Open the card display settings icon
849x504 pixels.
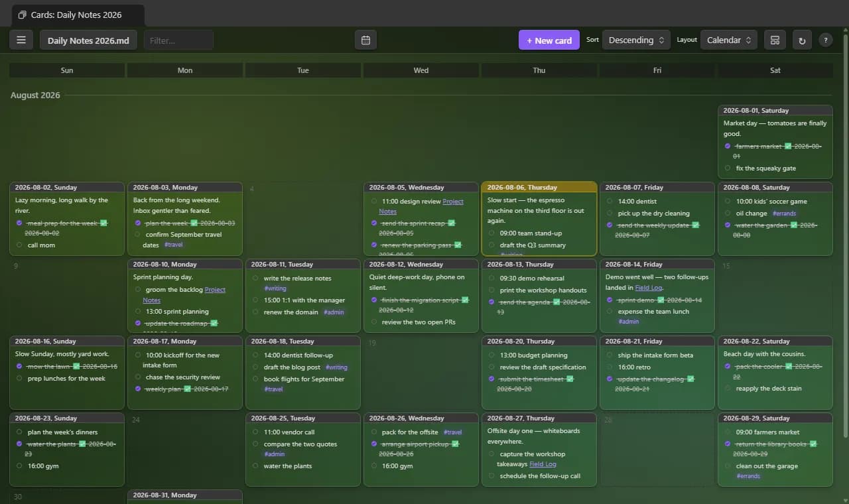click(775, 40)
